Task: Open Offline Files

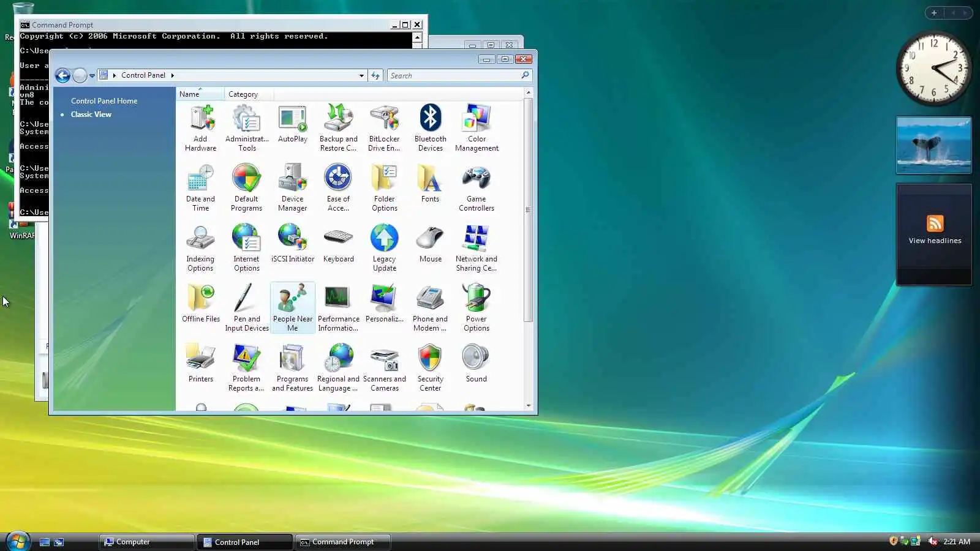Action: click(x=201, y=304)
